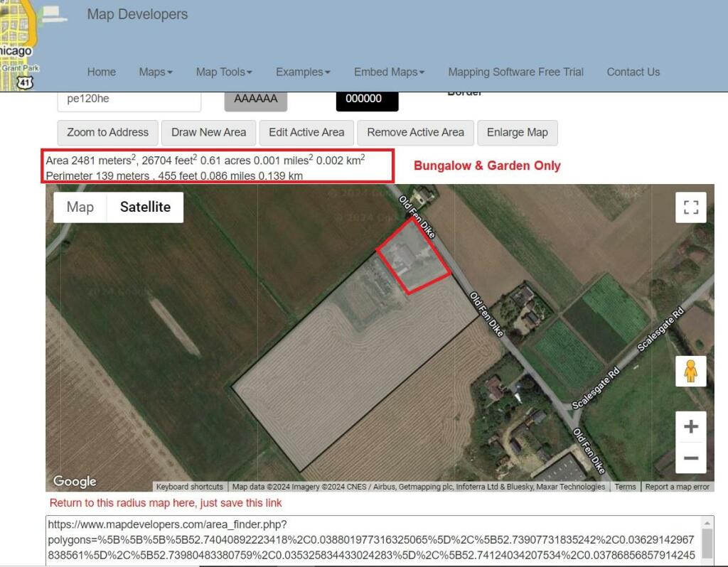The width and height of the screenshot is (728, 567).
Task: Click the Map Developers title
Action: 137,14
